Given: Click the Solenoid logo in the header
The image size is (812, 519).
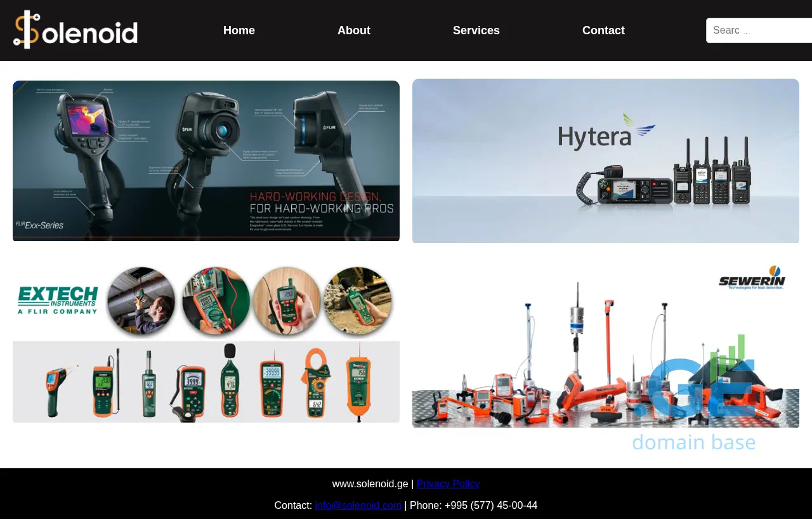Looking at the screenshot, I should pos(75,30).
